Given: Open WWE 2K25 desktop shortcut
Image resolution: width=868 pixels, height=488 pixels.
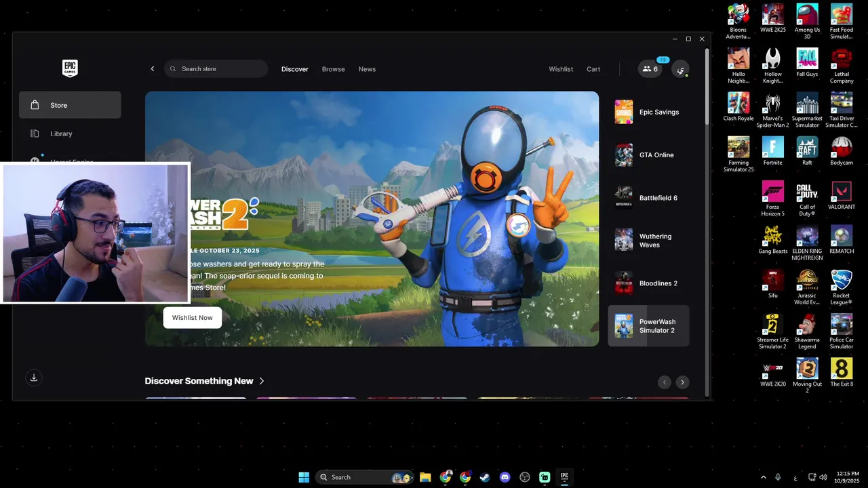Looking at the screenshot, I should click(x=773, y=19).
